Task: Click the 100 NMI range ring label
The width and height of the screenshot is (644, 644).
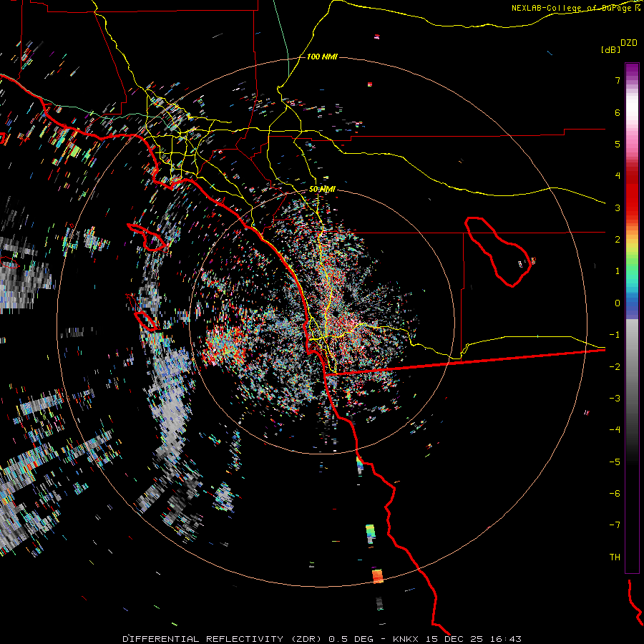Action: (322, 57)
